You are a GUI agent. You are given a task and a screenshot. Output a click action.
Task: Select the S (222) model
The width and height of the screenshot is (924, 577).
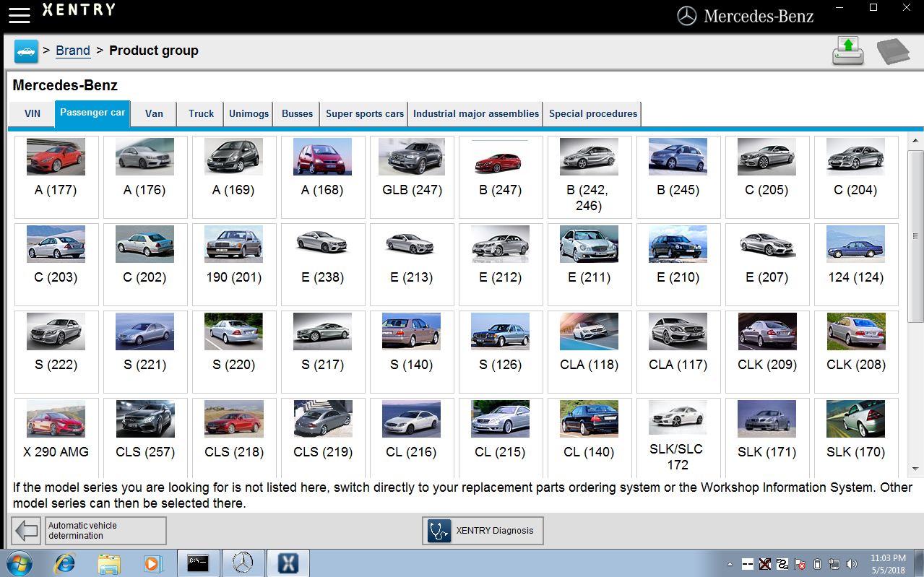coord(56,352)
